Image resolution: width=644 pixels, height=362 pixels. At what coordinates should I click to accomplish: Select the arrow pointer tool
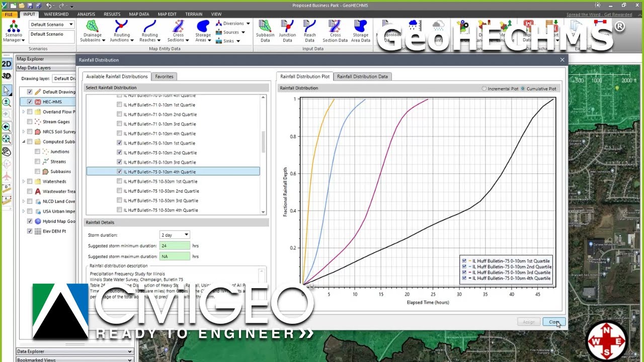(x=7, y=90)
